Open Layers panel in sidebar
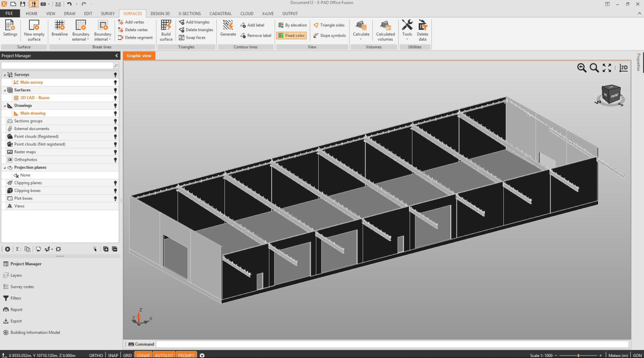This screenshot has height=358, width=644. point(16,275)
